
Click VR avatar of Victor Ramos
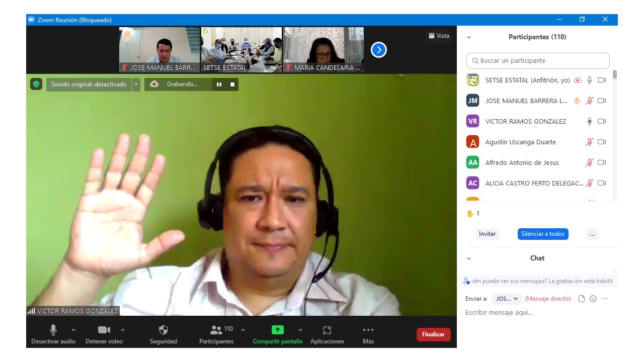point(472,121)
